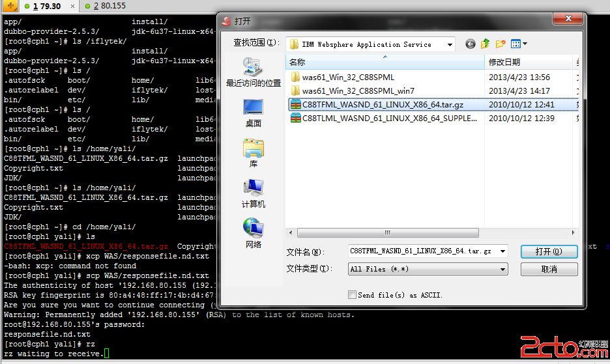Click the horizontal scrollbar thumb in file list
The width and height of the screenshot is (610, 364).
pos(388,232)
